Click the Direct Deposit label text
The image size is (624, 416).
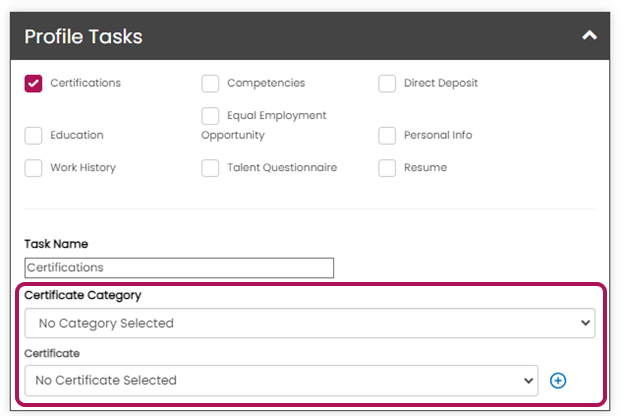pyautogui.click(x=440, y=84)
